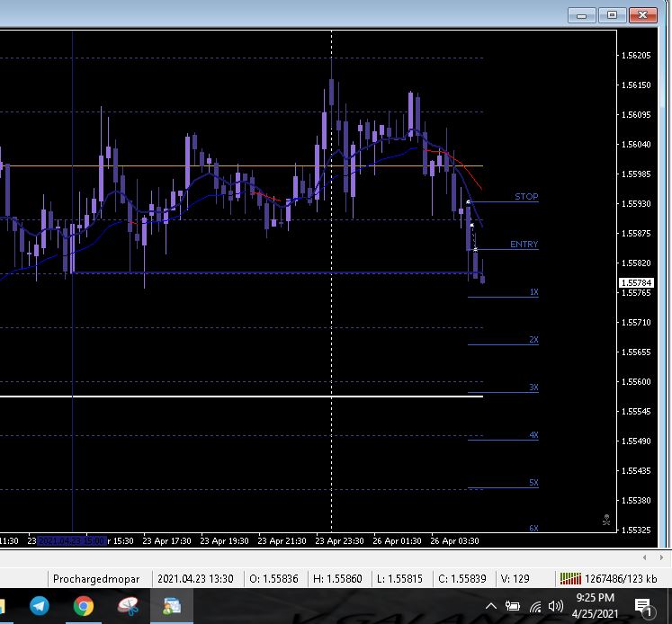Click the skull icon in chart corner

[606, 520]
